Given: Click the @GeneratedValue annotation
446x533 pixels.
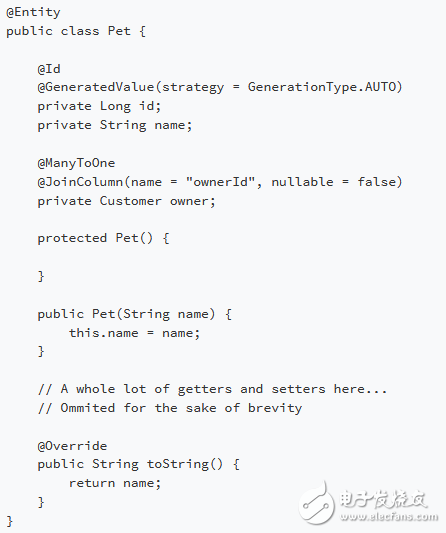Looking at the screenshot, I should [x=96, y=87].
